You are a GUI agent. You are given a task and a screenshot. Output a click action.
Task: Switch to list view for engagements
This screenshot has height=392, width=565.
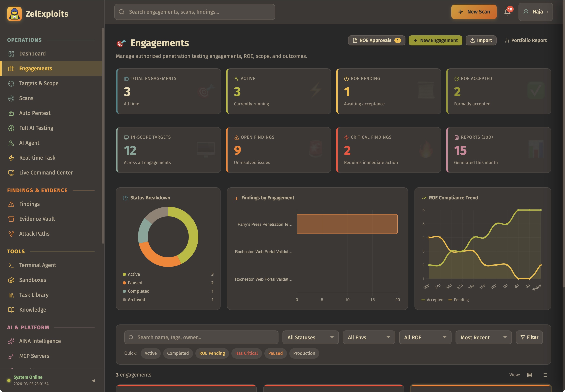click(x=545, y=375)
